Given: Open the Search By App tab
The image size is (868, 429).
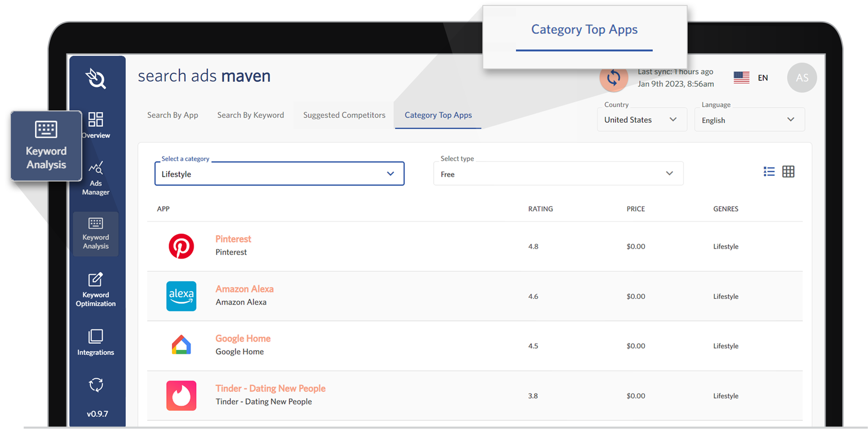Looking at the screenshot, I should click(173, 115).
